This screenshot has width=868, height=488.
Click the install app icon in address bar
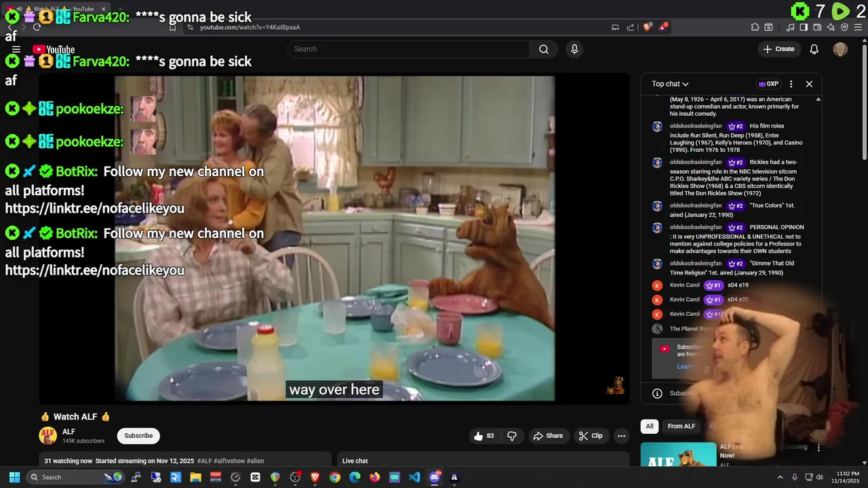point(615,27)
